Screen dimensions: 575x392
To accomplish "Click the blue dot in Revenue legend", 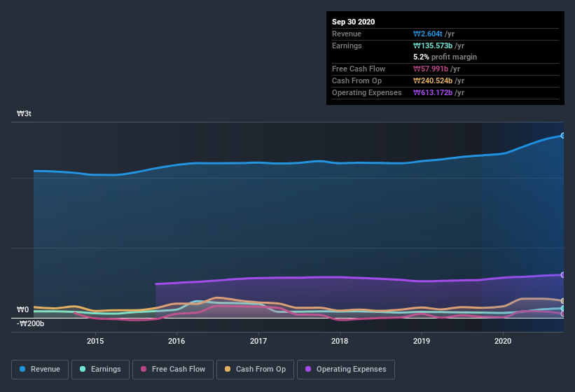I will [23, 369].
